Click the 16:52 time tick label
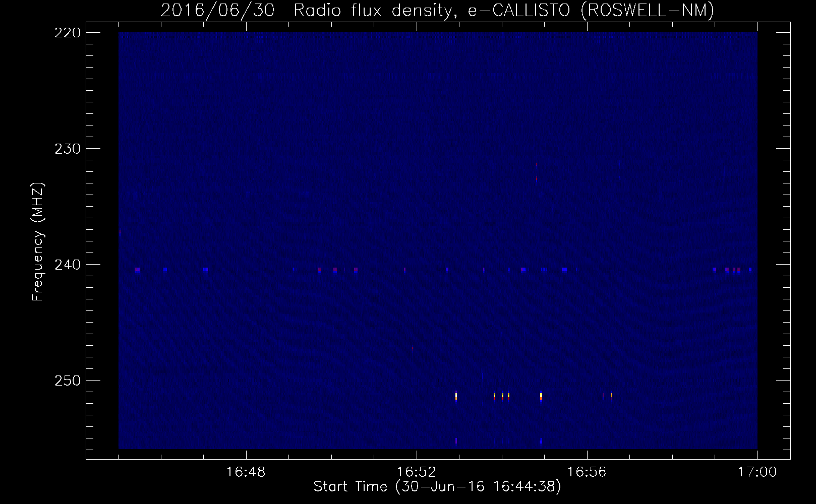This screenshot has width=816, height=504. tap(416, 472)
